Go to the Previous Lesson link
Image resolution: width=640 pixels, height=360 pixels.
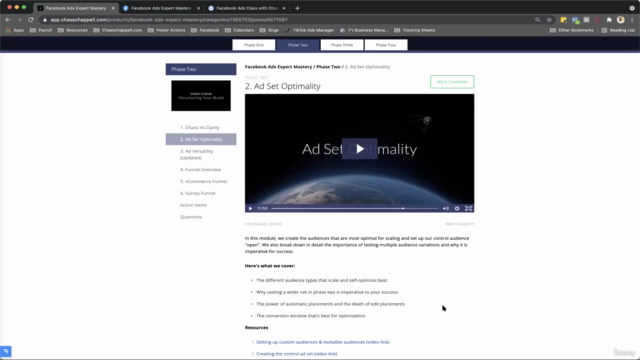tap(264, 224)
